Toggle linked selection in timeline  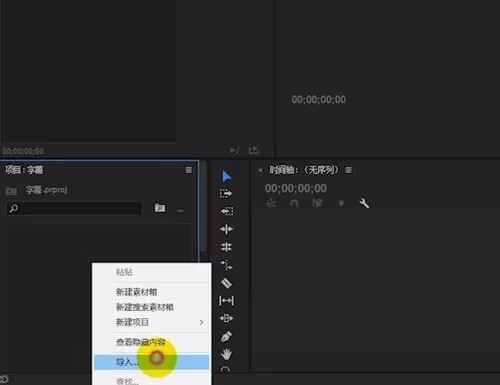pos(317,203)
